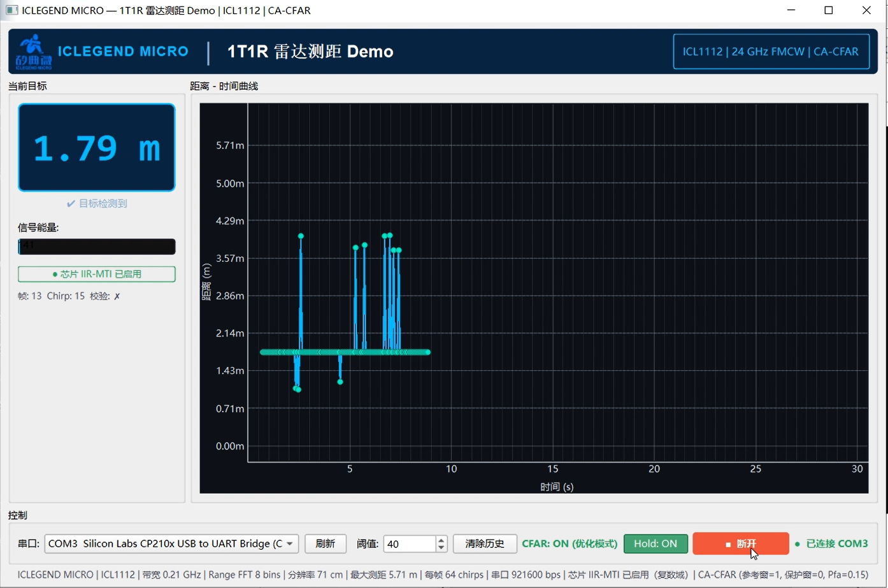Open the COM3 serial port dropdown
This screenshot has height=588, width=888.
click(x=171, y=544)
